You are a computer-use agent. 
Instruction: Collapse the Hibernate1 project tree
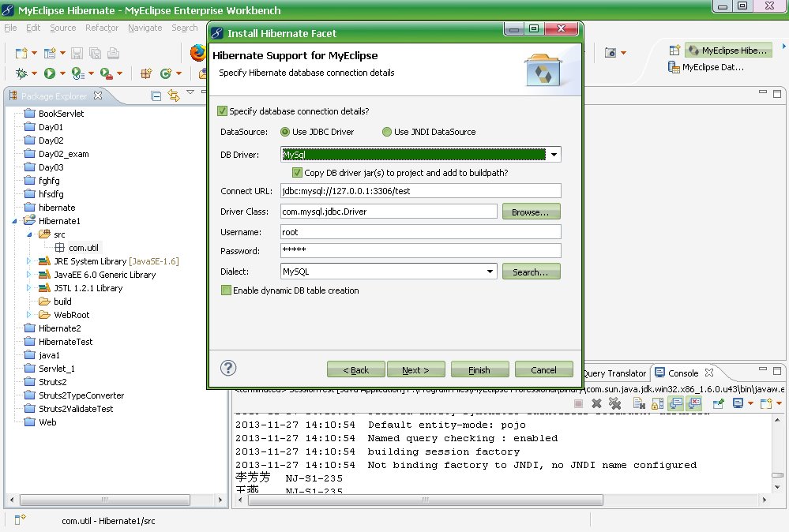14,221
